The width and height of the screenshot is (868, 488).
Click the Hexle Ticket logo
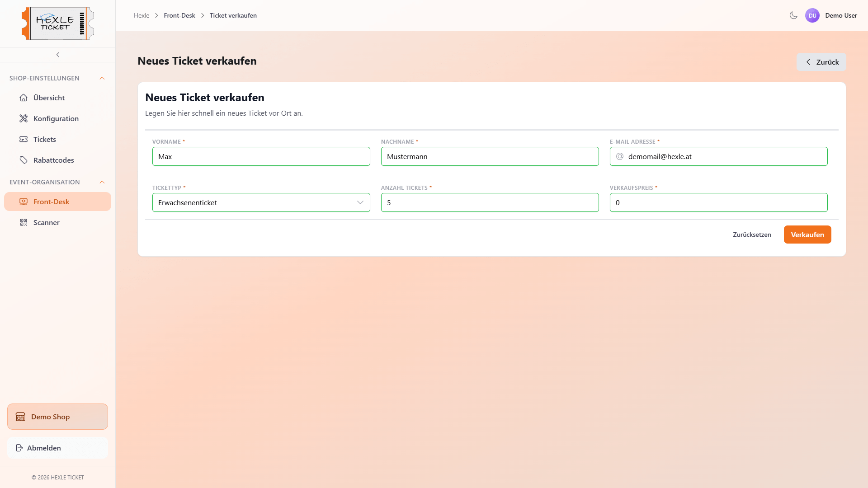coord(57,23)
